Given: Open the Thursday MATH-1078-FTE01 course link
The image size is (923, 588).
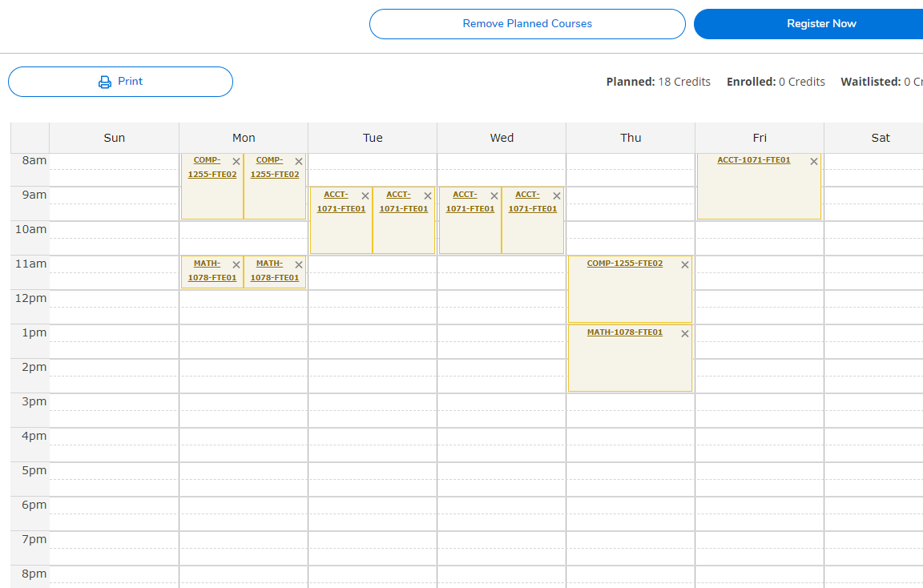Looking at the screenshot, I should pos(625,331).
